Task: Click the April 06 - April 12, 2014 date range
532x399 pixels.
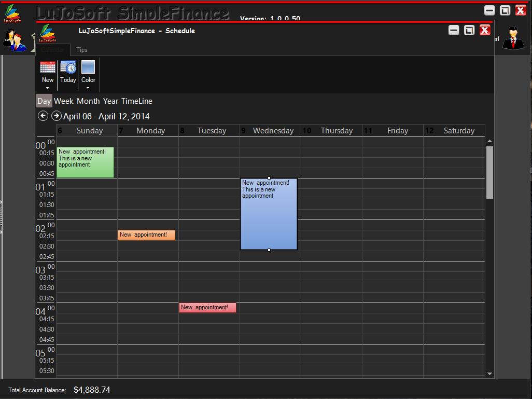Action: [106, 116]
